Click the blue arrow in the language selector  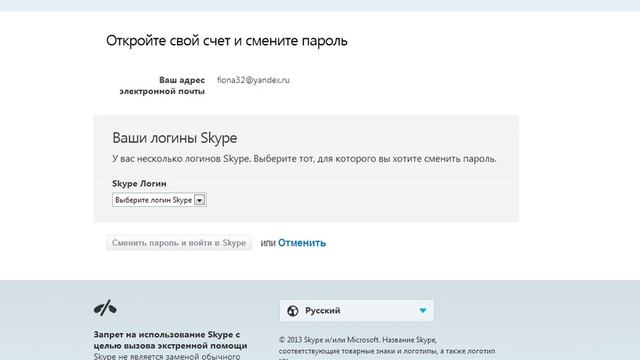[423, 311]
